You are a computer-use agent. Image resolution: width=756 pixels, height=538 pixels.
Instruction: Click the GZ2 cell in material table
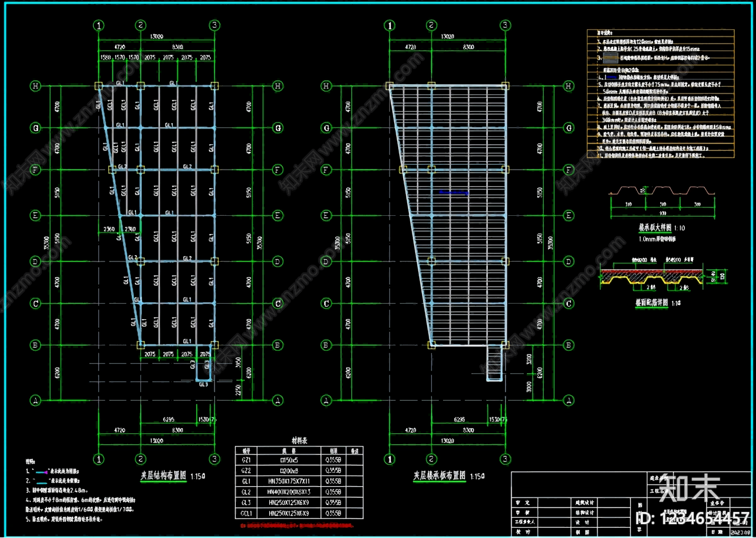(x=246, y=471)
